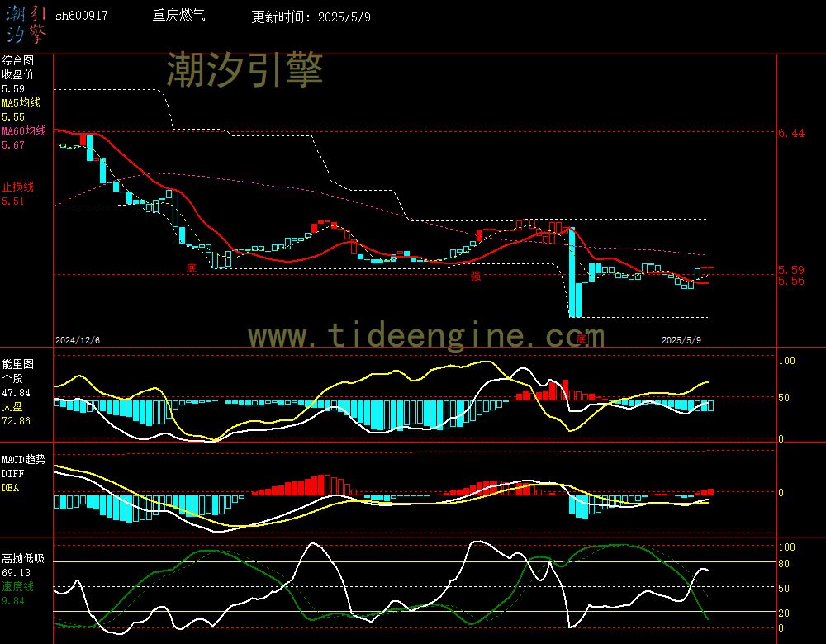Click the 潮汐引擎 logo in top-left corner
This screenshot has width=826, height=644.
click(x=26, y=24)
